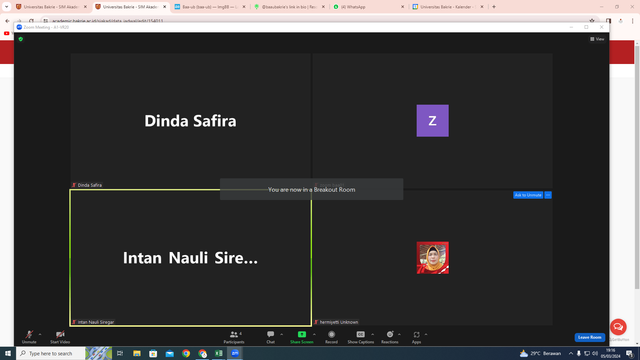Image resolution: width=640 pixels, height=360 pixels.
Task: Switch to first Universitas Bakrie SIM Akademik tab
Action: coord(51,7)
